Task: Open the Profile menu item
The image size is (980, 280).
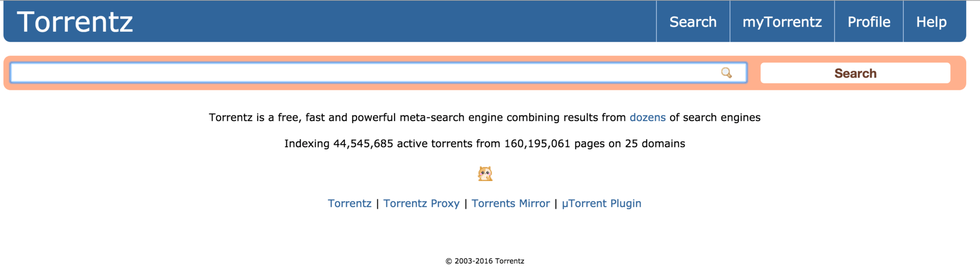Action: (x=869, y=21)
